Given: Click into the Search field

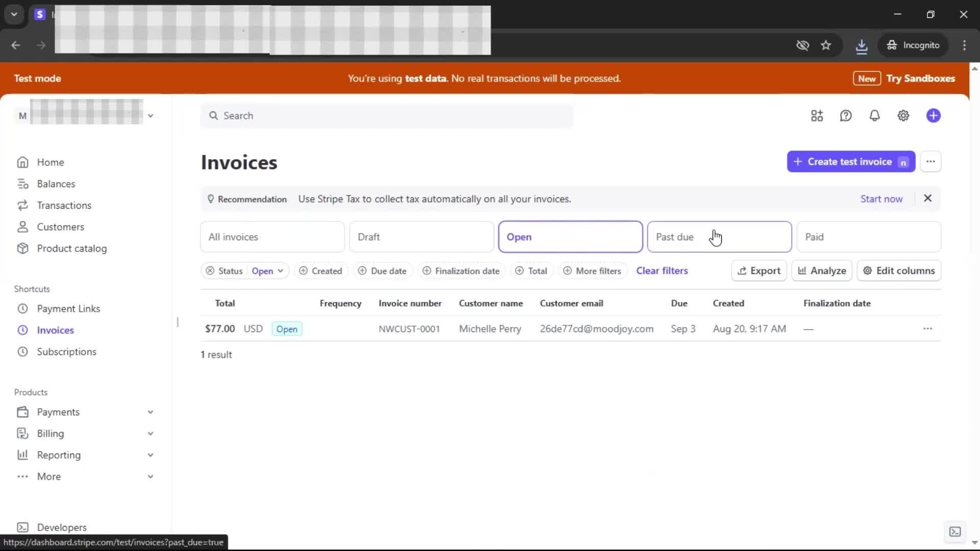Looking at the screenshot, I should point(388,116).
